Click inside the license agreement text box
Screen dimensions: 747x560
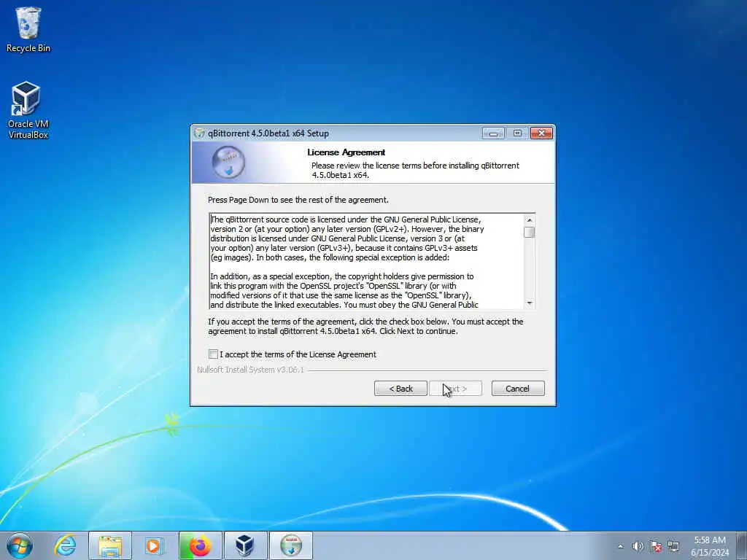pos(367,262)
